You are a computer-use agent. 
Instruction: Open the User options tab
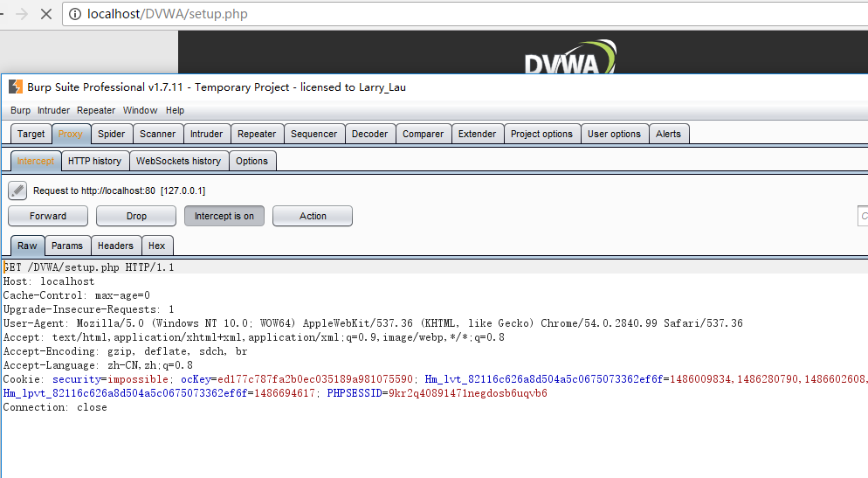(614, 134)
